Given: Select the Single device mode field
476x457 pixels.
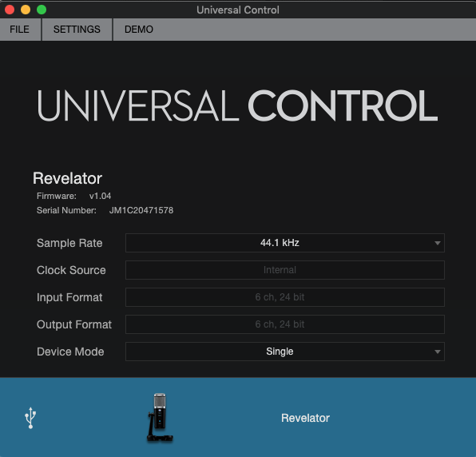Looking at the screenshot, I should coord(285,352).
